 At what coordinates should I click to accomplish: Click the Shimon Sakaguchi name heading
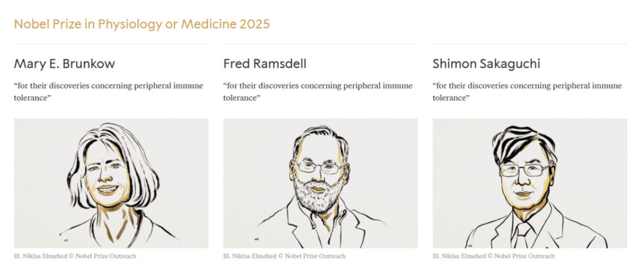click(x=486, y=64)
